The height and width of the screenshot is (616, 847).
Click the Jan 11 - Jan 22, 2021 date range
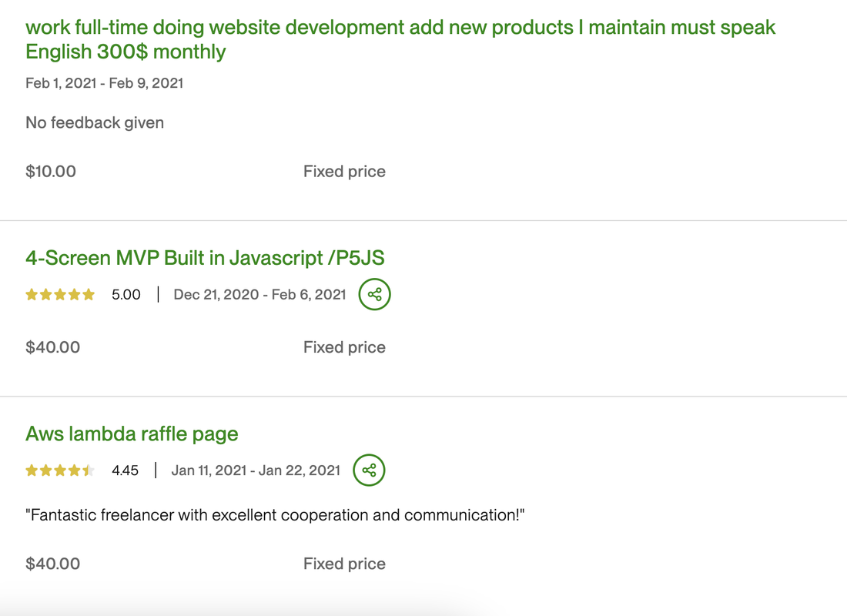click(256, 470)
